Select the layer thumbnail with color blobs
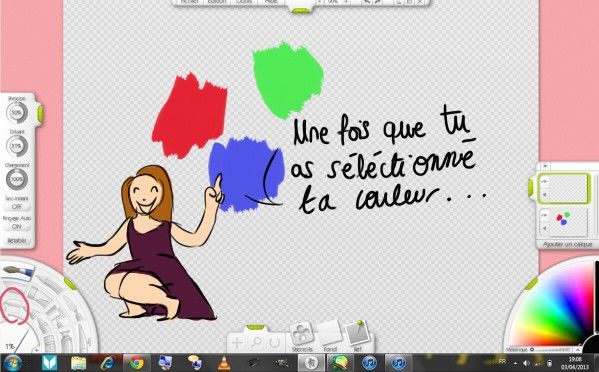The width and height of the screenshot is (599, 372). coord(568,222)
